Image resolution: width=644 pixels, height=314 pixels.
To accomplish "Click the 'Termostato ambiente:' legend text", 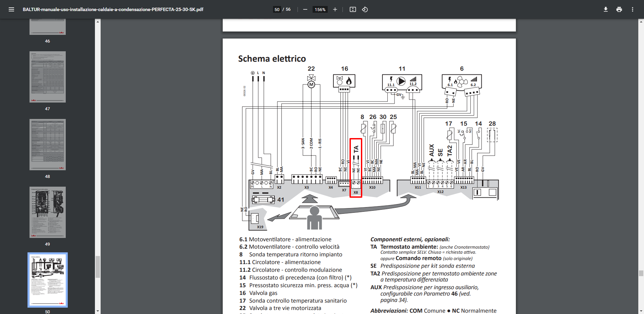I will 409,247.
